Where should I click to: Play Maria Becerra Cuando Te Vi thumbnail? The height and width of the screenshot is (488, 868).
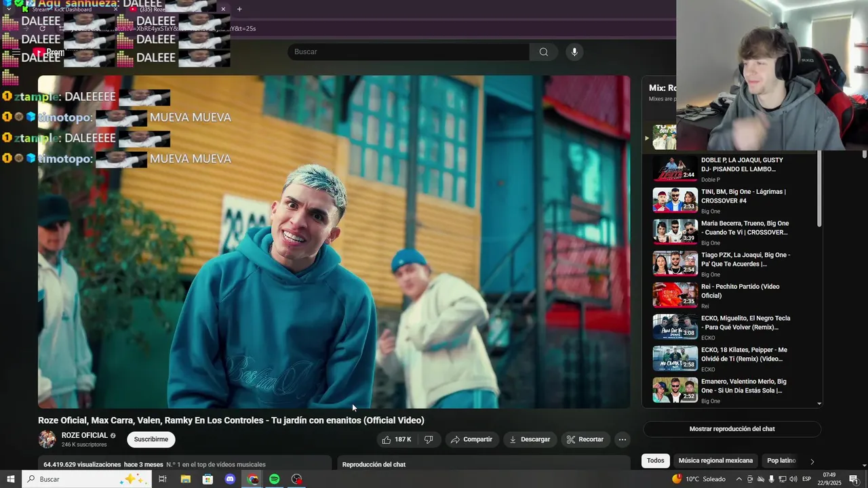click(x=675, y=232)
